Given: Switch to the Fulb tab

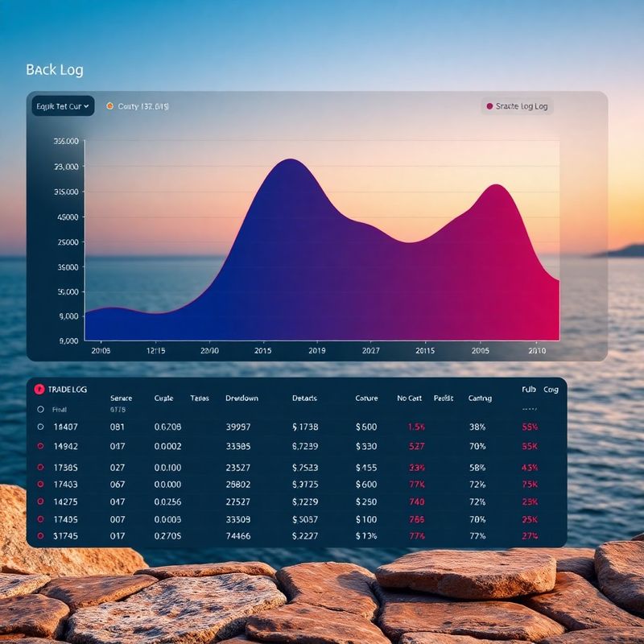Looking at the screenshot, I should point(529,390).
